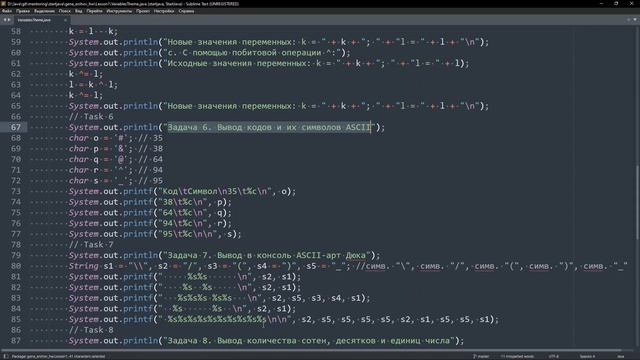Image resolution: width=640 pixels, height=360 pixels.
Task: Click the Sublime Text app icon in title bar
Action: click(4, 4)
